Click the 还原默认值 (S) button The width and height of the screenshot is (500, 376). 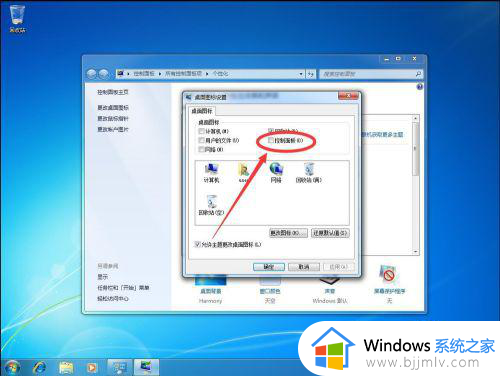pyautogui.click(x=330, y=233)
